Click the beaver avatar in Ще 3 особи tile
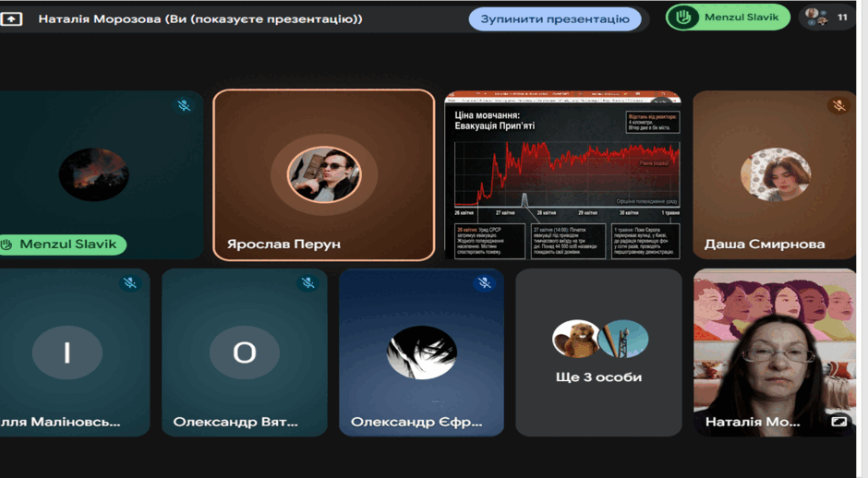 (576, 339)
